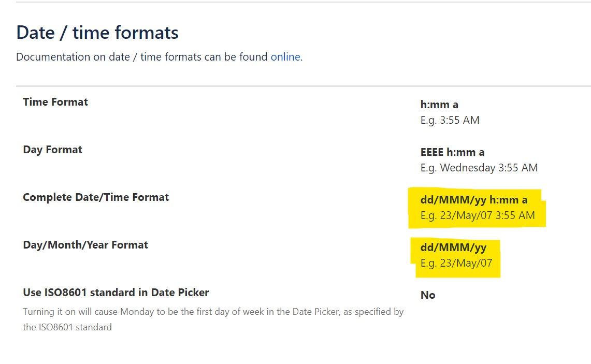Select the Date / time formats heading
This screenshot has width=591, height=364.
(96, 32)
